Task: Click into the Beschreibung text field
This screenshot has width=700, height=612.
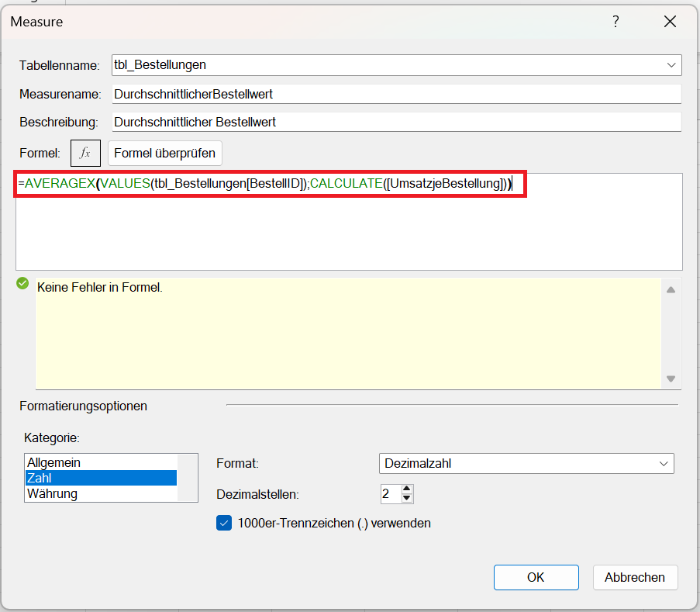Action: 395,122
